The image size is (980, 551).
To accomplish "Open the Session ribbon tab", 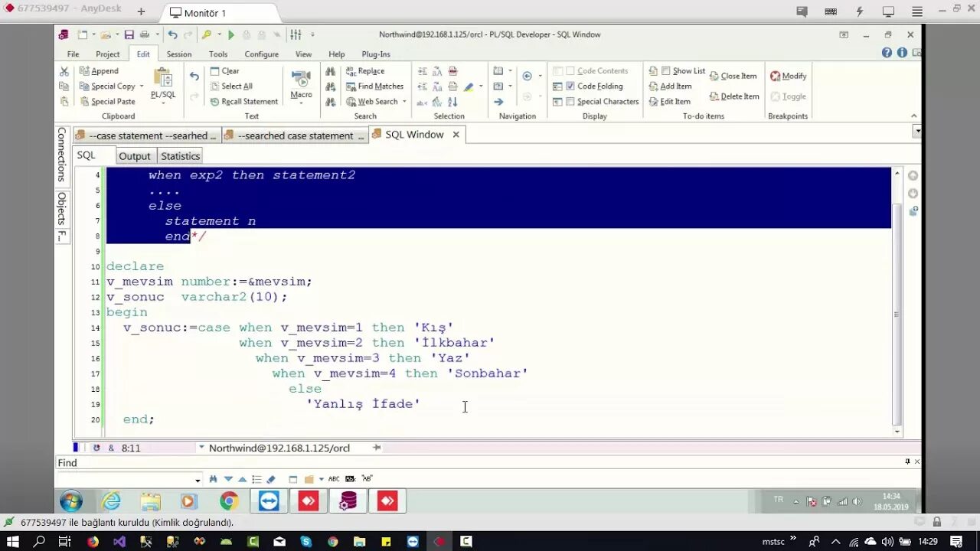I will coord(179,54).
